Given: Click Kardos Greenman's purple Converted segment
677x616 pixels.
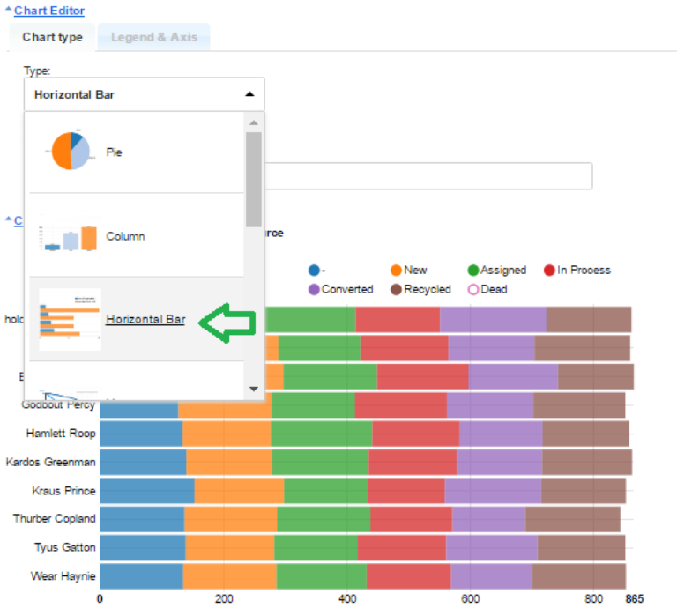Looking at the screenshot, I should pyautogui.click(x=500, y=463).
